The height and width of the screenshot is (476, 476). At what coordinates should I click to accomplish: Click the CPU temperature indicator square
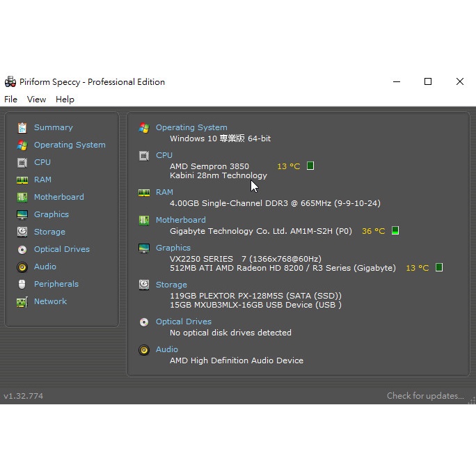[x=310, y=166]
